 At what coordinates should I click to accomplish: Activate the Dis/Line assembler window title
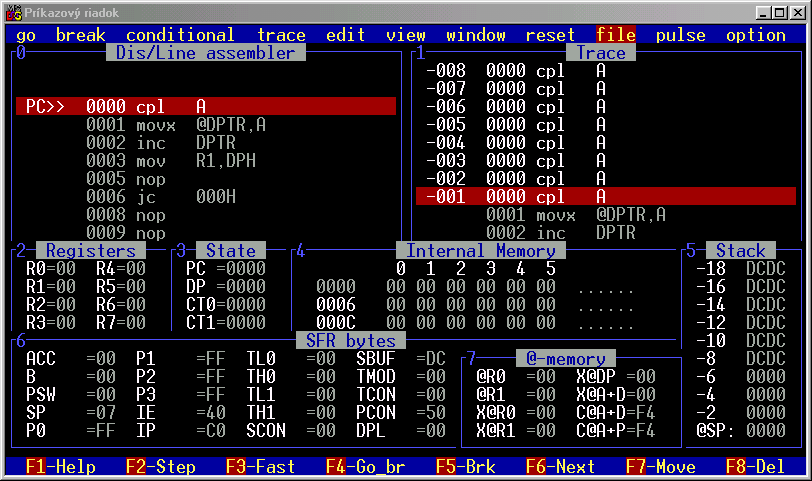coord(205,53)
